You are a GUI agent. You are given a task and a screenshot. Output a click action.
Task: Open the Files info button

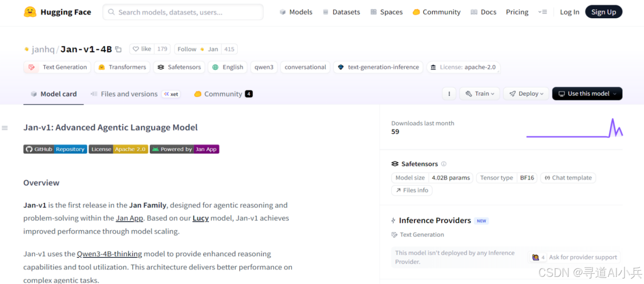coord(412,190)
